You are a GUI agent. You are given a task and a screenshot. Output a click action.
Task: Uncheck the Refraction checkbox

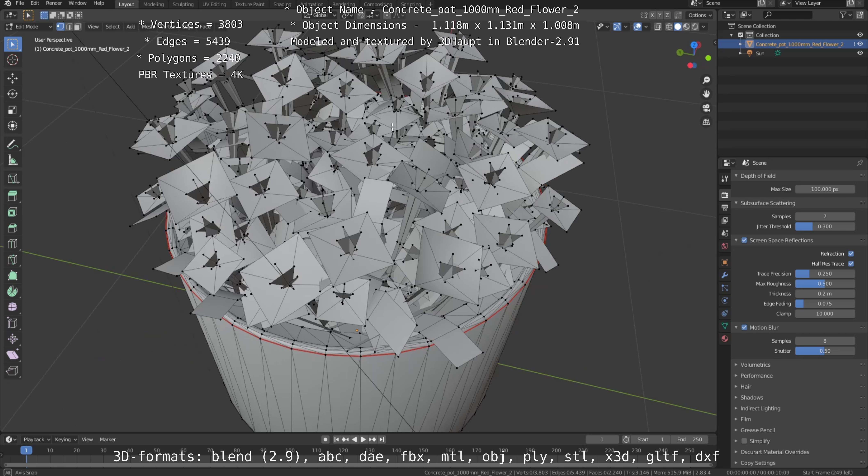(x=851, y=253)
